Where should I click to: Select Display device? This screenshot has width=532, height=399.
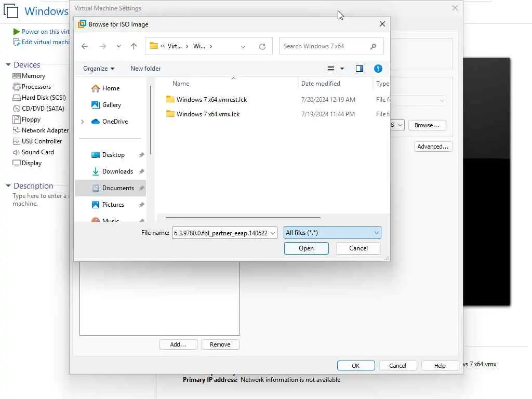tap(27, 163)
